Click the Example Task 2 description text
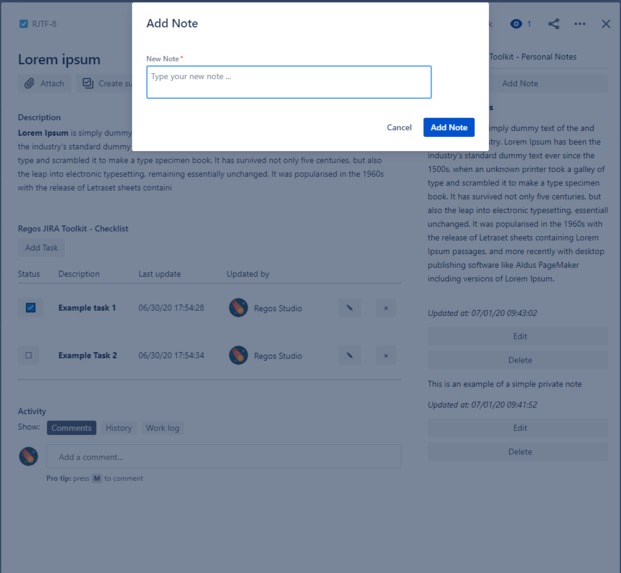 click(88, 355)
